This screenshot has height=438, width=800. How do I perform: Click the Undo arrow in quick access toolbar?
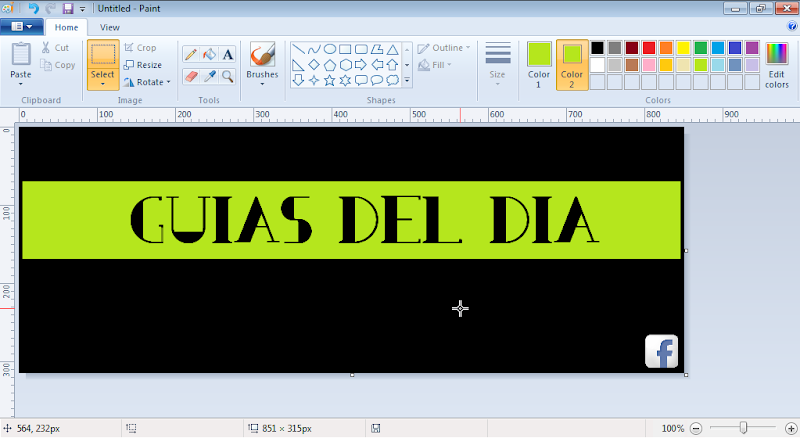tap(34, 8)
